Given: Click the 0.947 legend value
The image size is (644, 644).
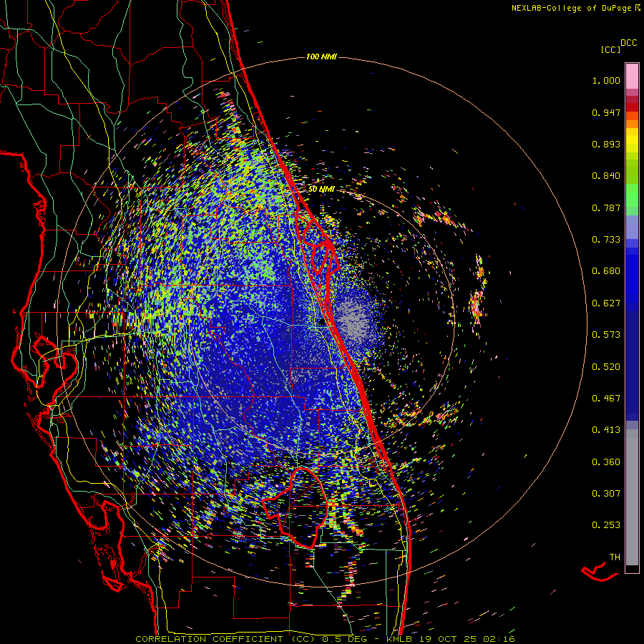Looking at the screenshot, I should tap(606, 112).
